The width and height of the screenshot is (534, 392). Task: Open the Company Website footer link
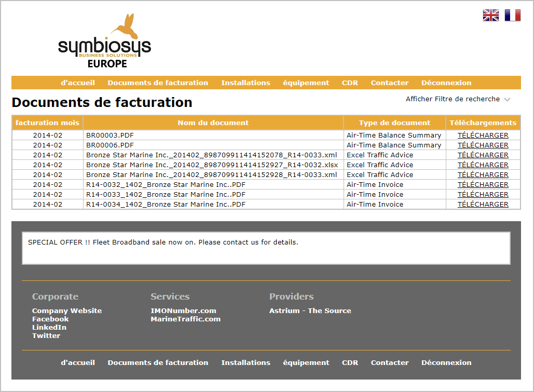[x=67, y=311]
